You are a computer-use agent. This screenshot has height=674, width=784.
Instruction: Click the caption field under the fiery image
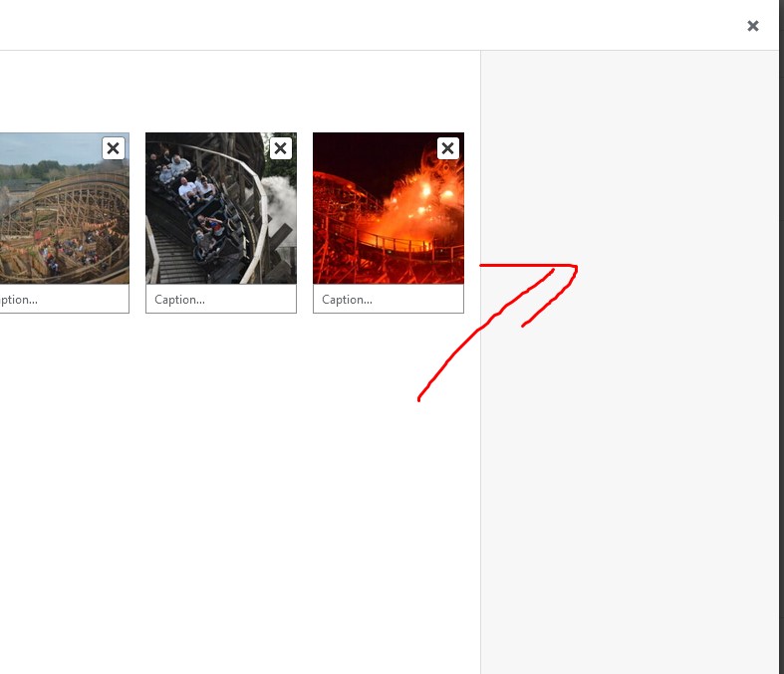(389, 300)
